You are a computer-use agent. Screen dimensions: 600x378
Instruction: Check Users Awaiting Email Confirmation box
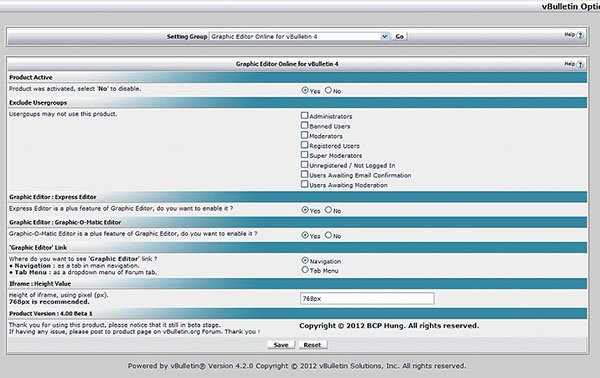click(304, 174)
